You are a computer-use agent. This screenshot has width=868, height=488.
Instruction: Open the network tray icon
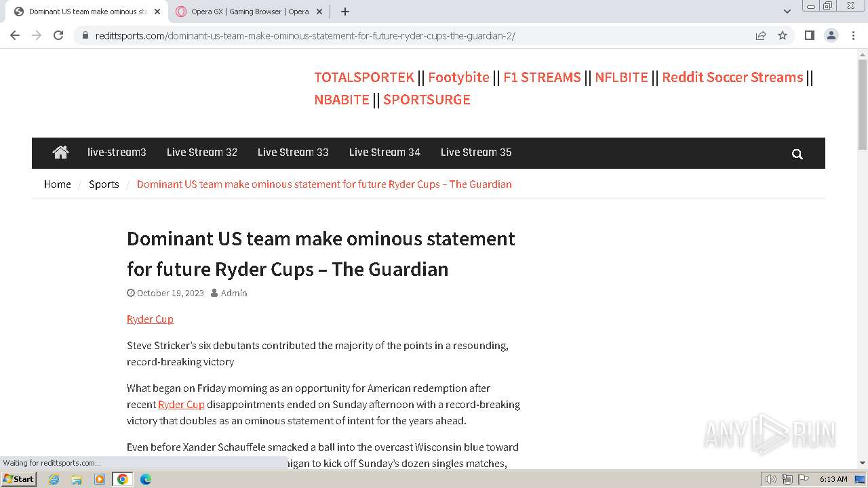[x=787, y=479]
